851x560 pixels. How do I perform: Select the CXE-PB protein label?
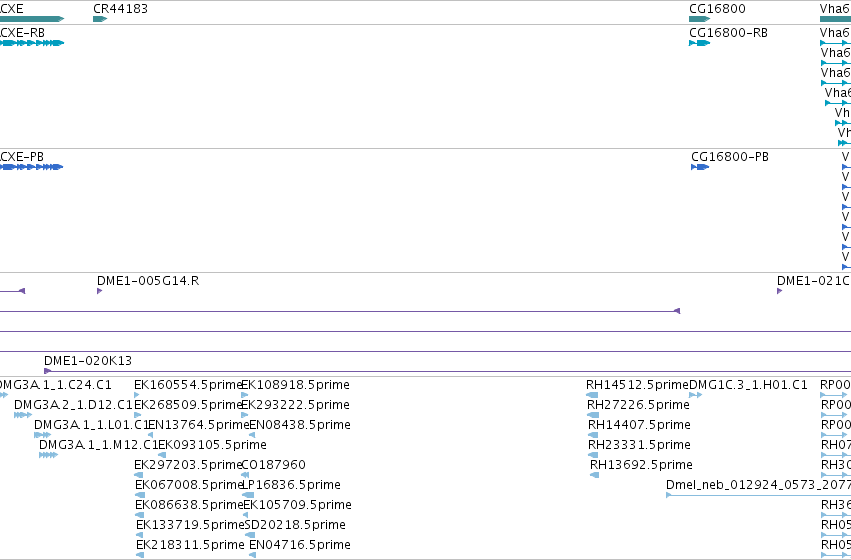pyautogui.click(x=22, y=157)
